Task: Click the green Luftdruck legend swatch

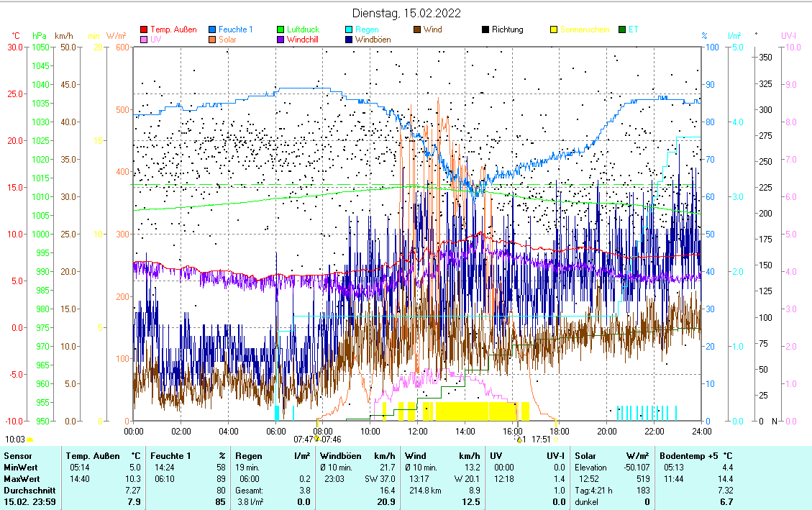Action: pos(280,30)
